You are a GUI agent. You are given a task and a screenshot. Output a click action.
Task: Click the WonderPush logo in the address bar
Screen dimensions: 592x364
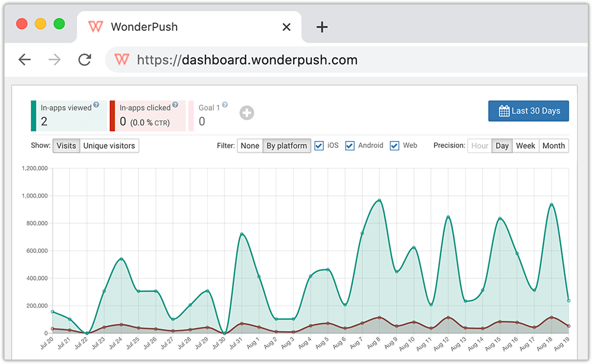coord(122,60)
